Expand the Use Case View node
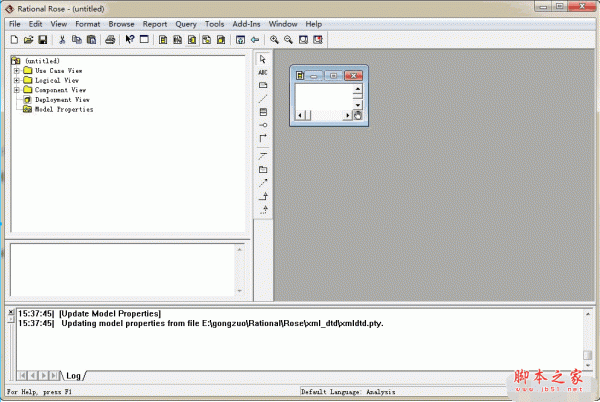Image resolution: width=600 pixels, height=402 pixels. click(x=16, y=71)
